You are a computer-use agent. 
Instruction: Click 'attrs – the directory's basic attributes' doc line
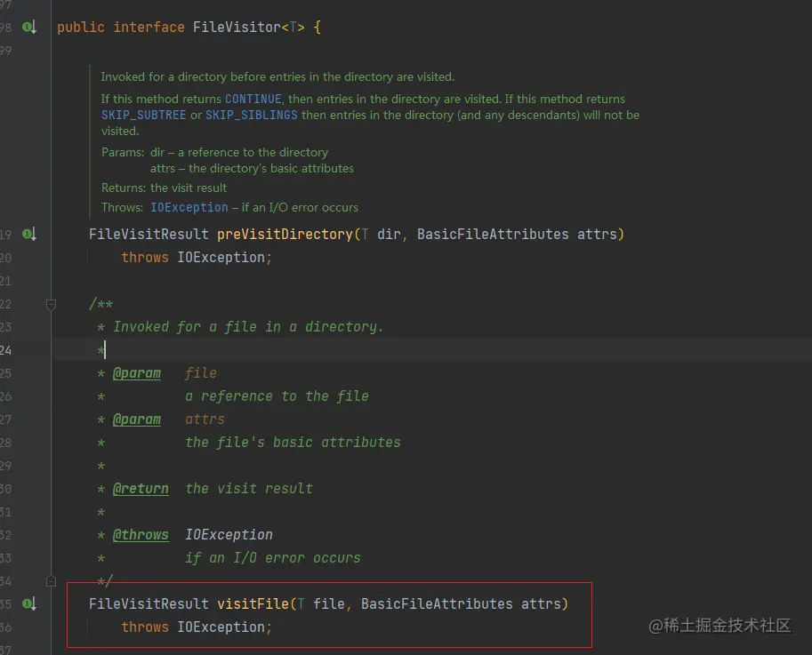[x=253, y=168]
